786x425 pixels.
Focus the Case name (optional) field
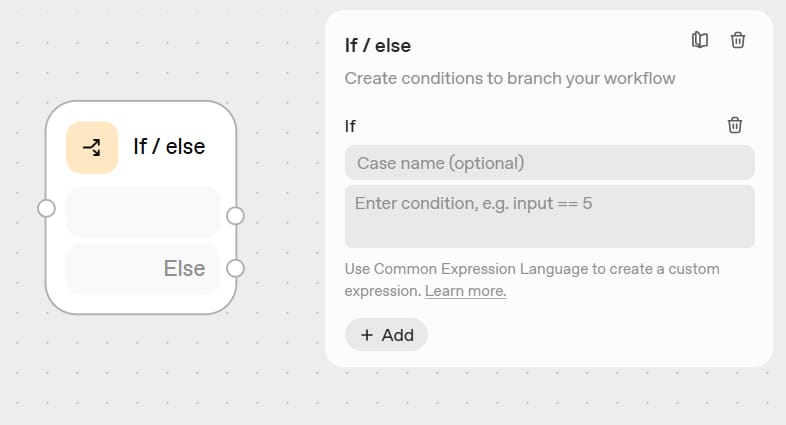(x=549, y=163)
